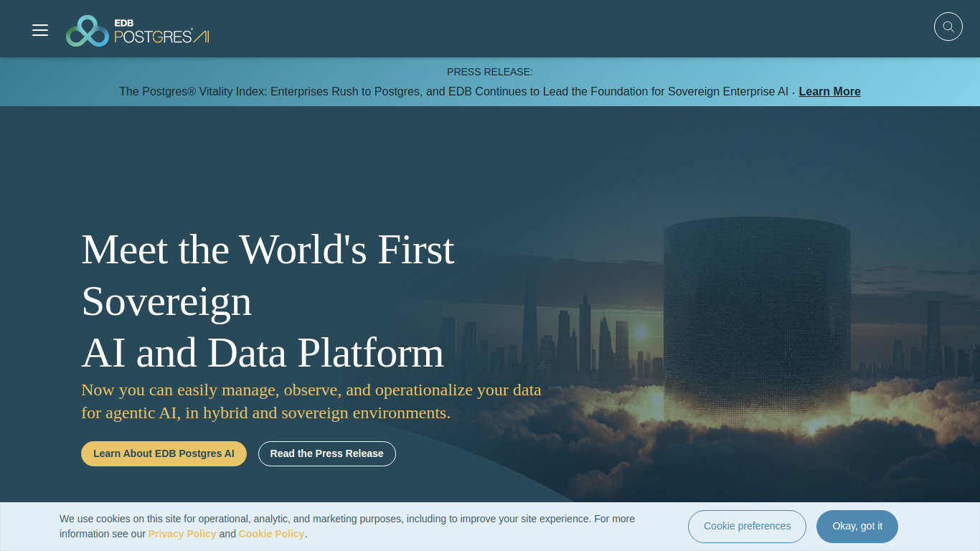Follow the Learn More press release link

829,91
